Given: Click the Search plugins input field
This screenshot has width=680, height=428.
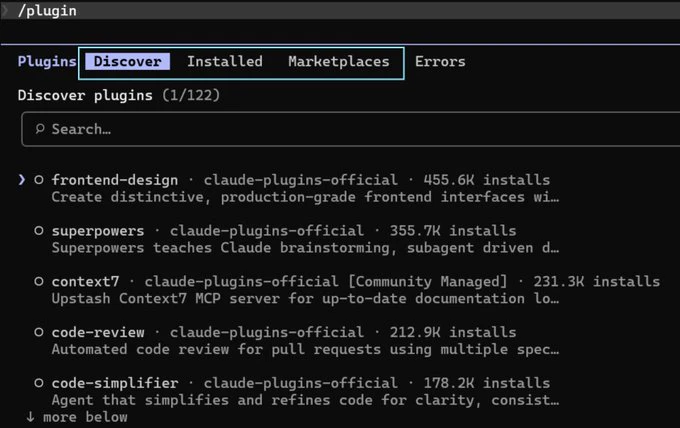Looking at the screenshot, I should pyautogui.click(x=350, y=129).
